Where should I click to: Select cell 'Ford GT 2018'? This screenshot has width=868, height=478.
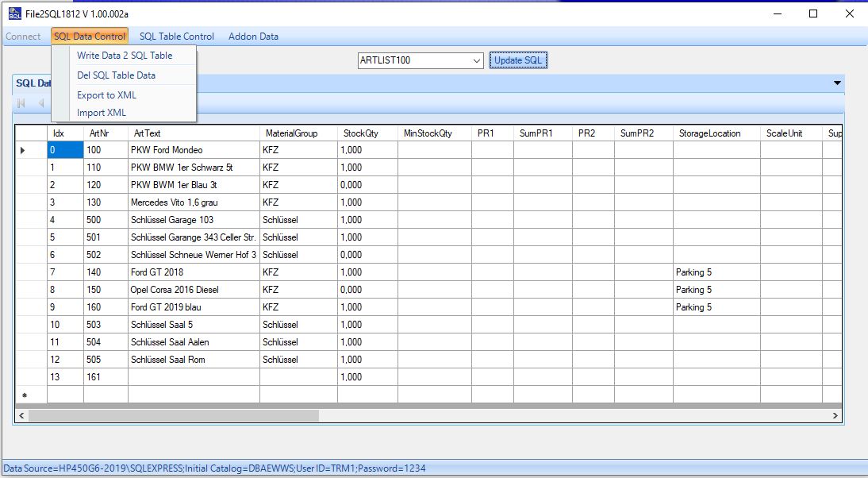click(x=194, y=272)
